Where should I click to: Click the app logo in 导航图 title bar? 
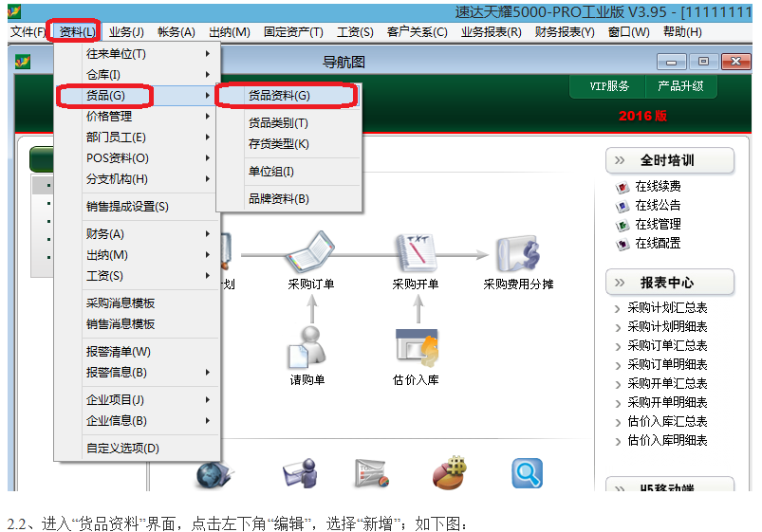point(23,63)
